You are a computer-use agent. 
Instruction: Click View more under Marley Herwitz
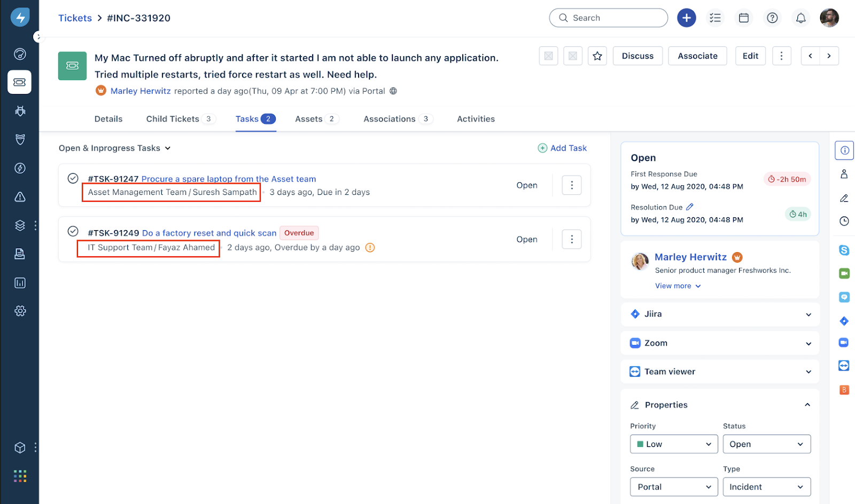click(x=678, y=286)
